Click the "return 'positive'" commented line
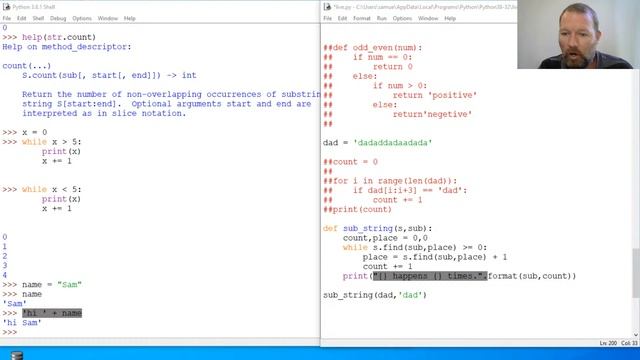This screenshot has height=360, width=640. pos(435,95)
